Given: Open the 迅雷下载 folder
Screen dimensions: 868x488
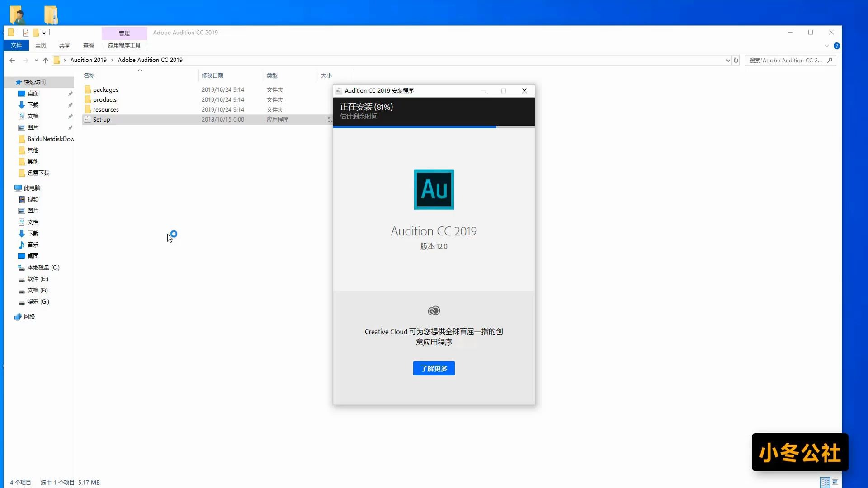Looking at the screenshot, I should tap(38, 173).
